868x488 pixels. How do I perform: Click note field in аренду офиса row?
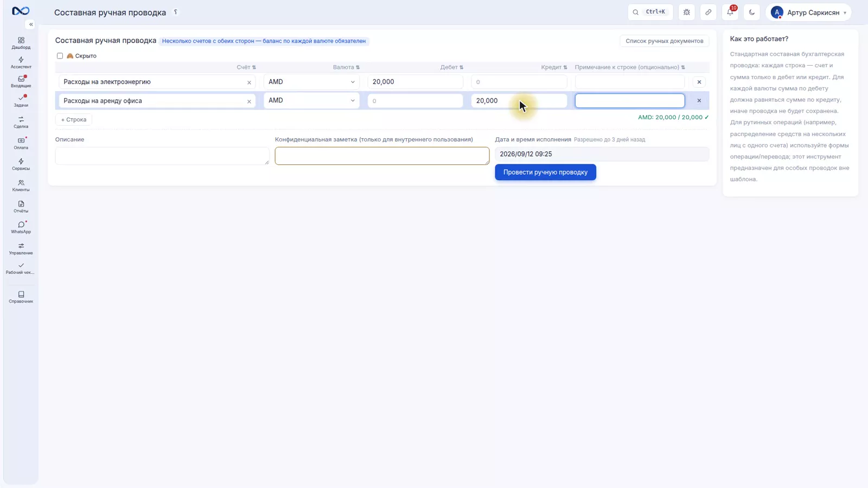(630, 101)
